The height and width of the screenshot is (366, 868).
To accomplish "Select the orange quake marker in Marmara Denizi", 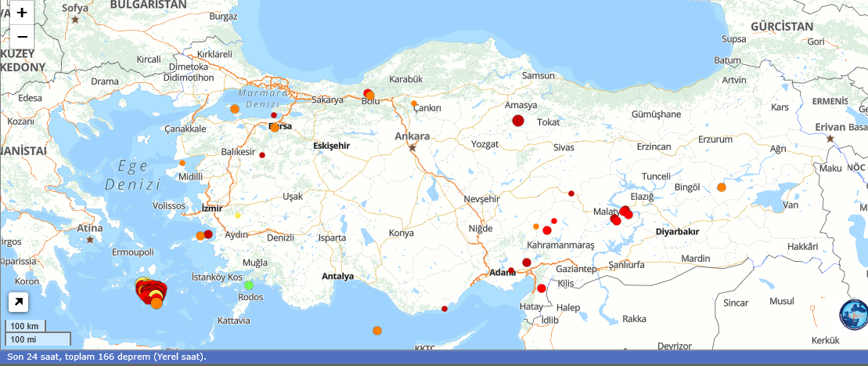I will pos(235,109).
